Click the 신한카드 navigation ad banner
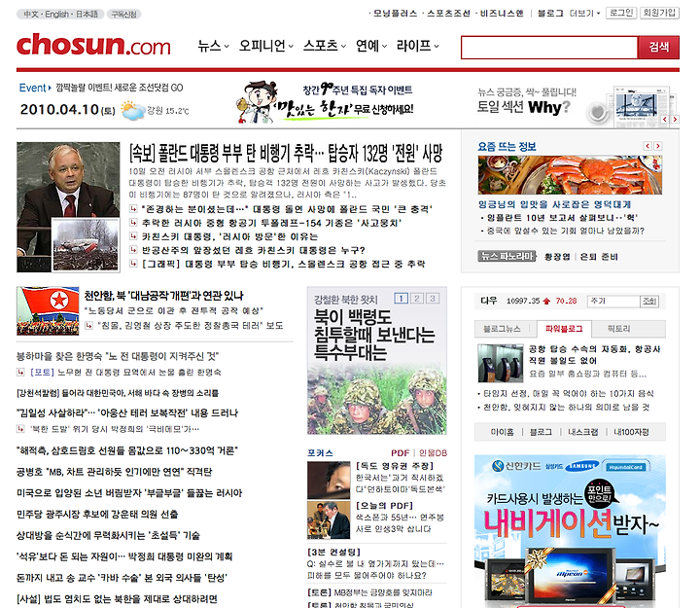This screenshot has height=608, width=700. click(570, 531)
